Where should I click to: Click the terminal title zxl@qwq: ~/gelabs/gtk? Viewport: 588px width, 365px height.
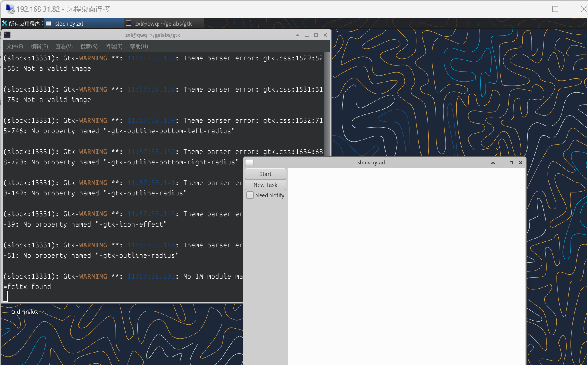coord(152,35)
